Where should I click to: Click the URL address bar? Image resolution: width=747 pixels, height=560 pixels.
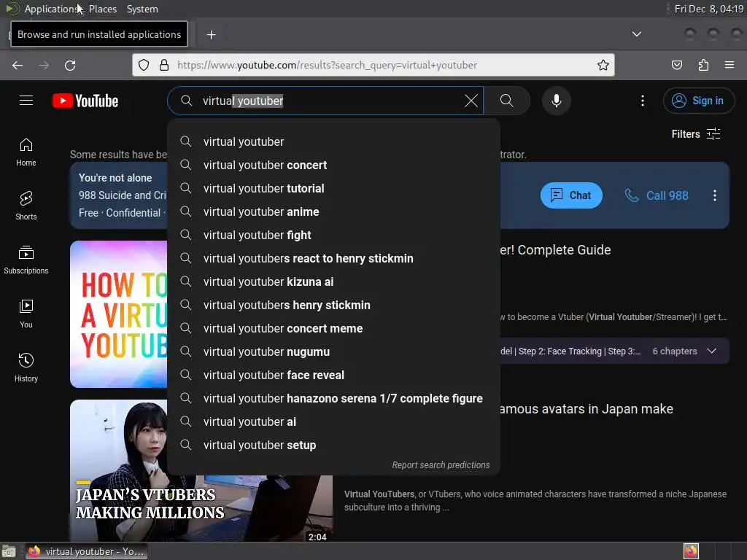pos(373,65)
